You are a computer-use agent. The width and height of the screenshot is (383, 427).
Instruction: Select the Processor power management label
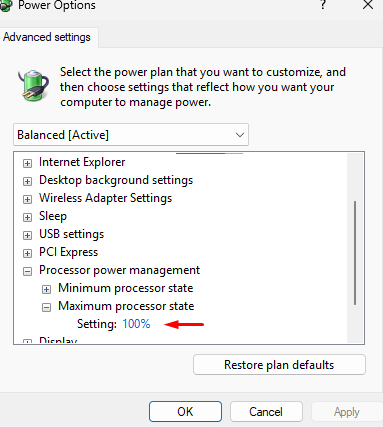point(119,270)
